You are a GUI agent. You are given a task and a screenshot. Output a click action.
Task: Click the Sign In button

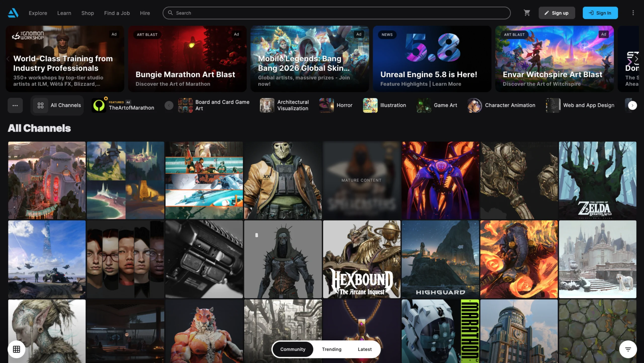tap(600, 13)
